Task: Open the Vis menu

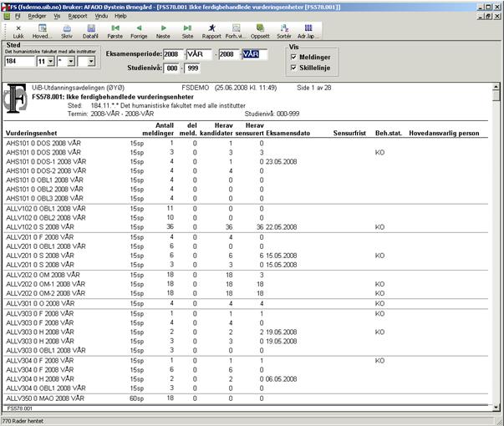Action: tap(57, 16)
